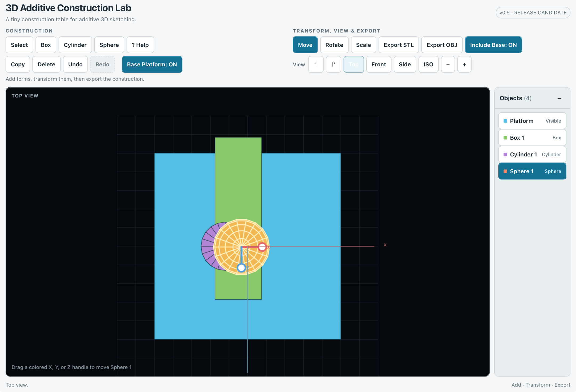Switch to Front view

pos(379,64)
